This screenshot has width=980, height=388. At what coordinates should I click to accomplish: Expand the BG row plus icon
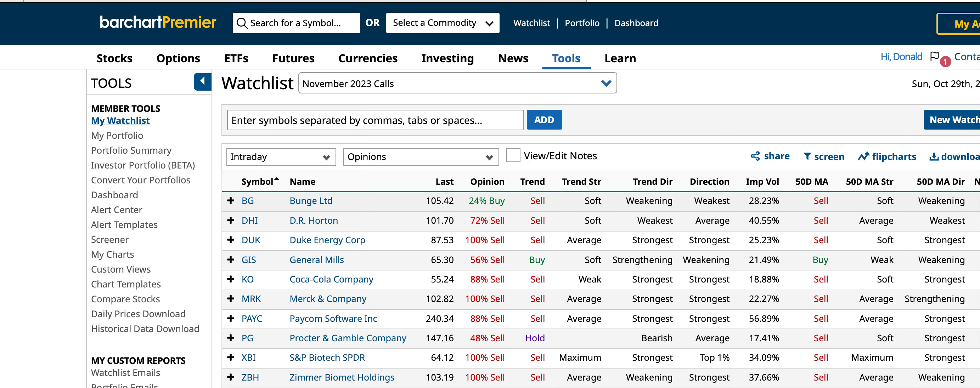coord(231,200)
